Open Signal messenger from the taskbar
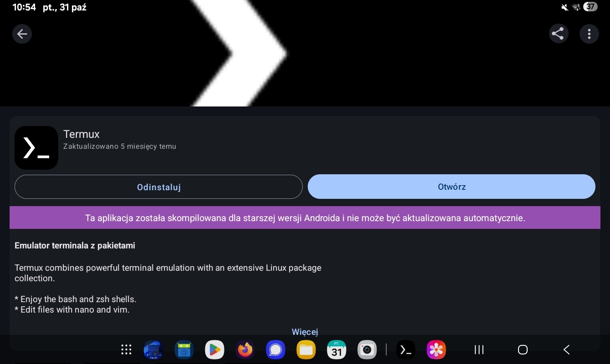The height and width of the screenshot is (364, 610). pyautogui.click(x=275, y=349)
